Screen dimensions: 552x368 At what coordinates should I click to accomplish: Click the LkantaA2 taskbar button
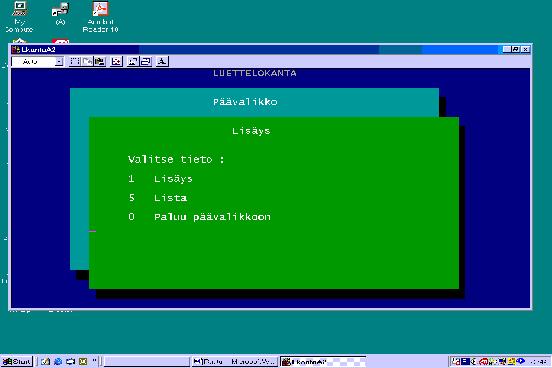[x=323, y=362]
